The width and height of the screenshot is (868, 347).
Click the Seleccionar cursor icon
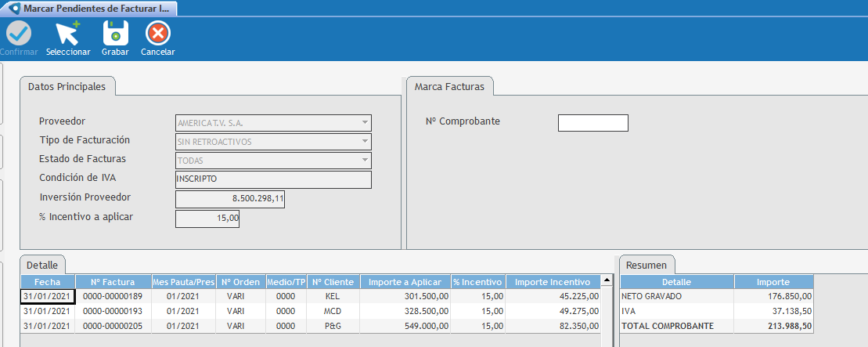(67, 34)
